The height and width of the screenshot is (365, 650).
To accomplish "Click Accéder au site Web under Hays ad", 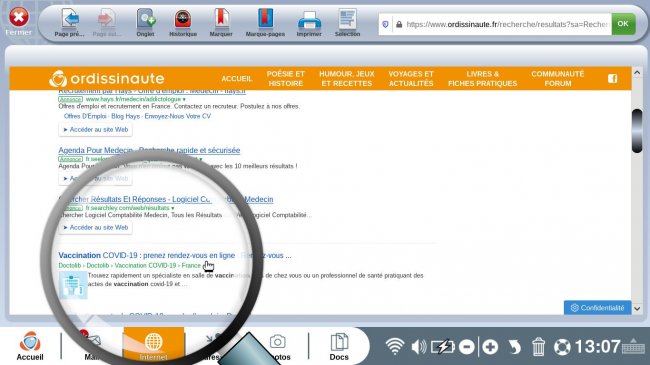I will (96, 130).
